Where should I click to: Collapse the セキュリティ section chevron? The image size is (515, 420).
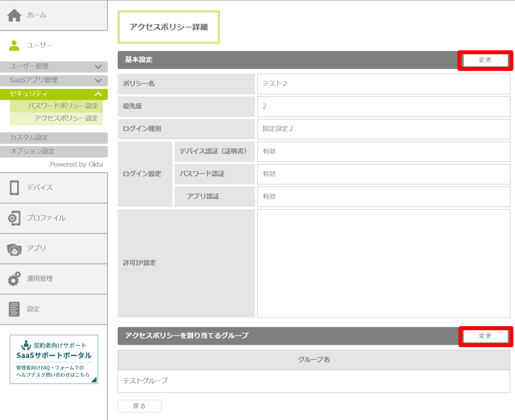98,94
